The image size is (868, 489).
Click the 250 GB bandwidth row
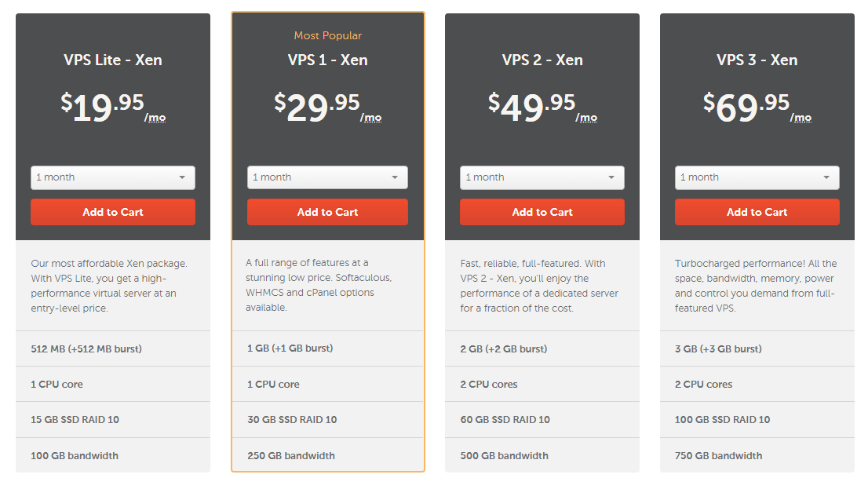(328, 455)
